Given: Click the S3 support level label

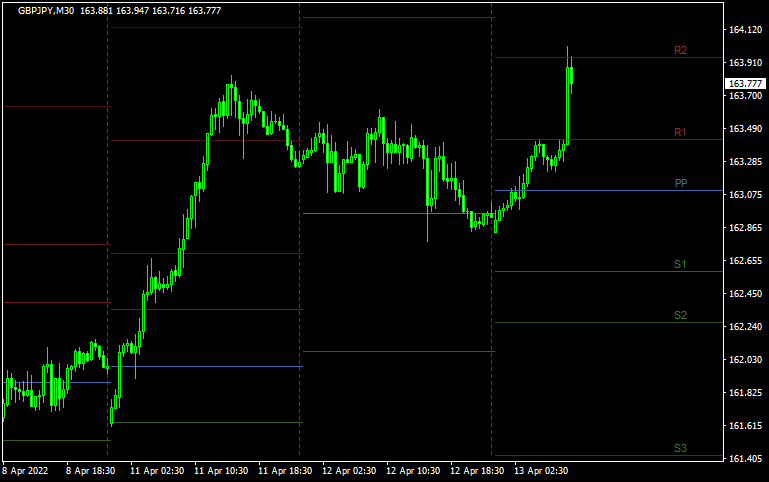Looking at the screenshot, I should coord(680,448).
